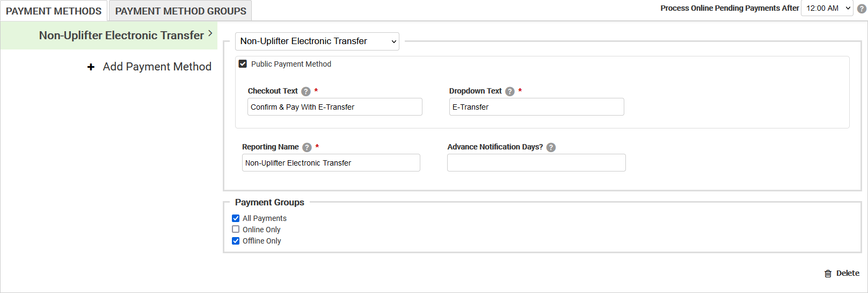Click chevron arrow next to Non-Uplifter Electronic Transfer
Screen dimensions: 868x293
pyautogui.click(x=210, y=33)
